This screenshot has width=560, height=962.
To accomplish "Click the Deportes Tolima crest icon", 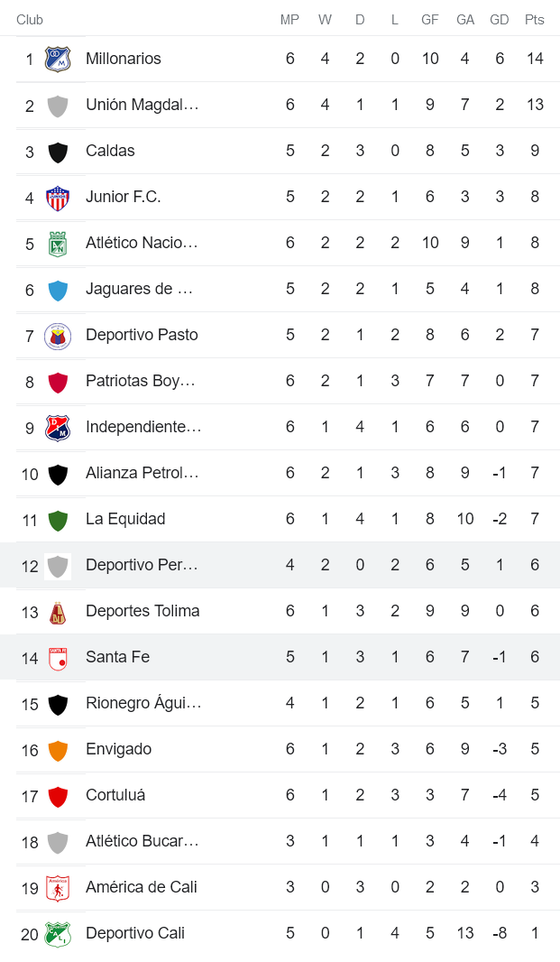I will coord(58,612).
